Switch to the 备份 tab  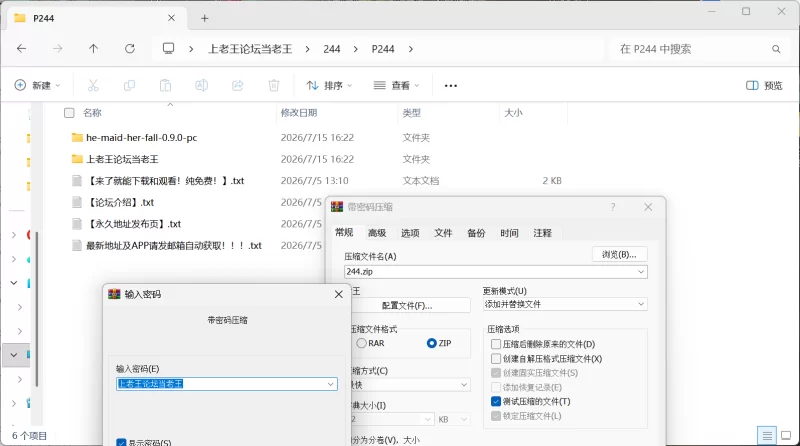click(x=476, y=233)
